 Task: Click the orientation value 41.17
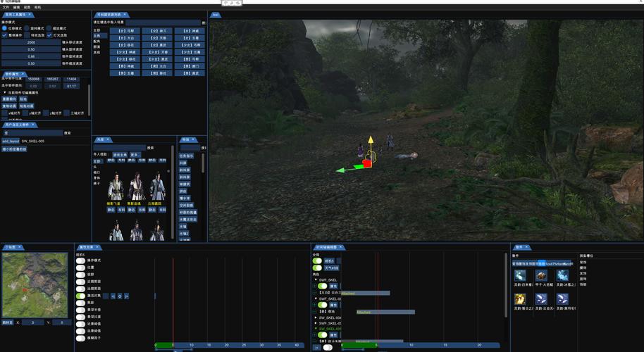pos(71,86)
